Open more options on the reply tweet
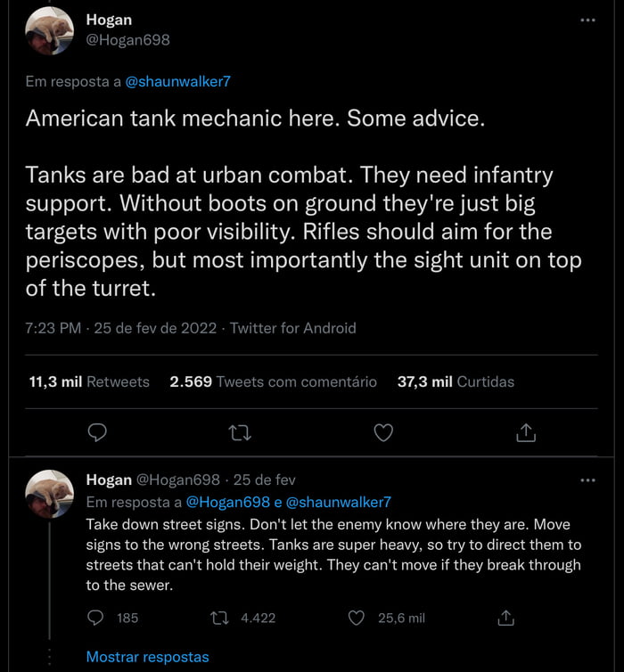 coord(587,480)
